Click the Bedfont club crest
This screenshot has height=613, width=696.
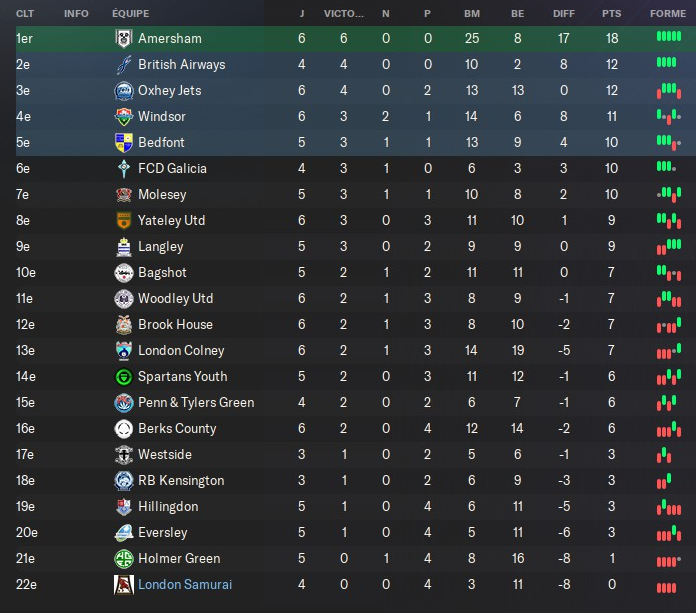click(124, 142)
